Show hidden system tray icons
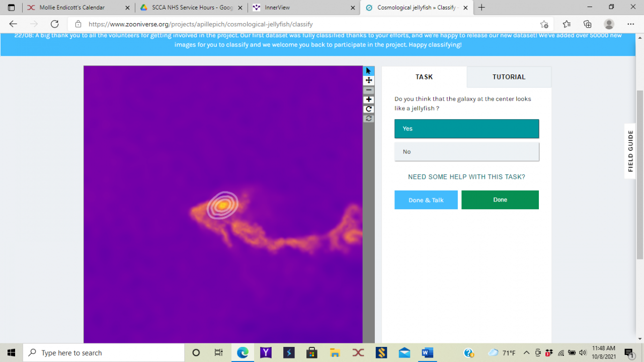Image resolution: width=644 pixels, height=362 pixels. 527,352
